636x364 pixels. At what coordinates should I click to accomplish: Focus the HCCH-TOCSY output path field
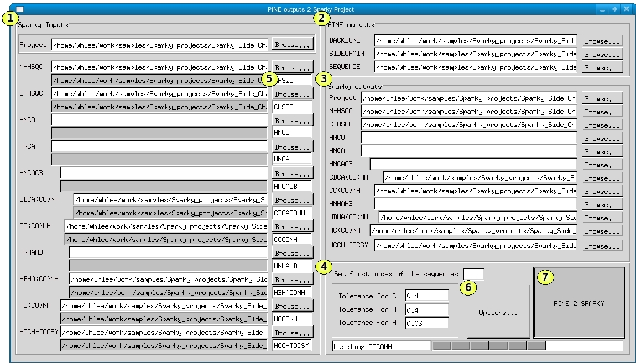pyautogui.click(x=476, y=245)
